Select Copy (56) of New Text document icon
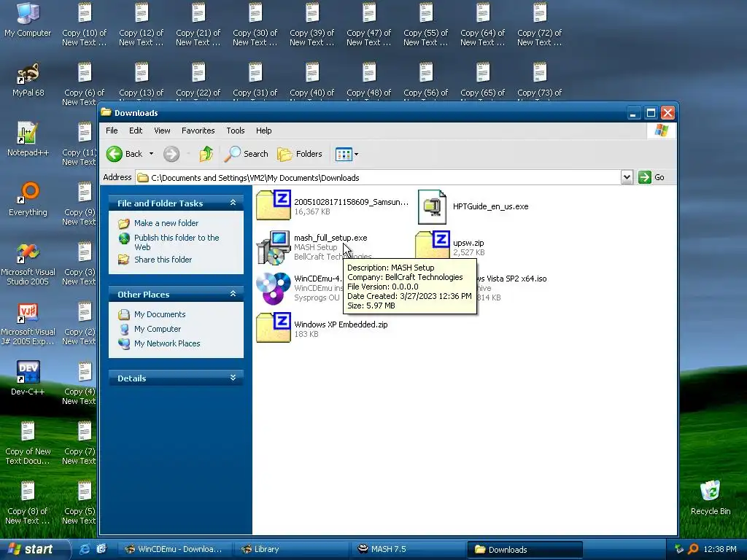Screen dimensions: 747x560 [426, 73]
